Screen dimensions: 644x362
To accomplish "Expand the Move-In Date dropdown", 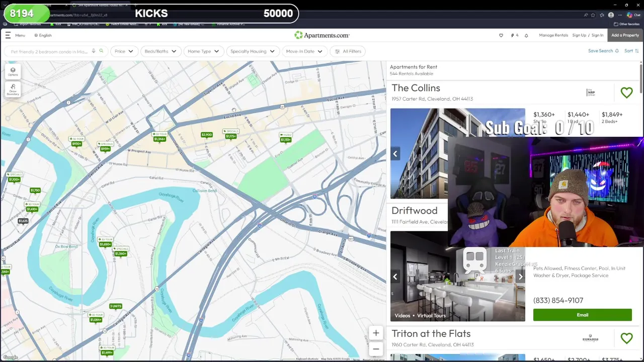I will 304,51.
